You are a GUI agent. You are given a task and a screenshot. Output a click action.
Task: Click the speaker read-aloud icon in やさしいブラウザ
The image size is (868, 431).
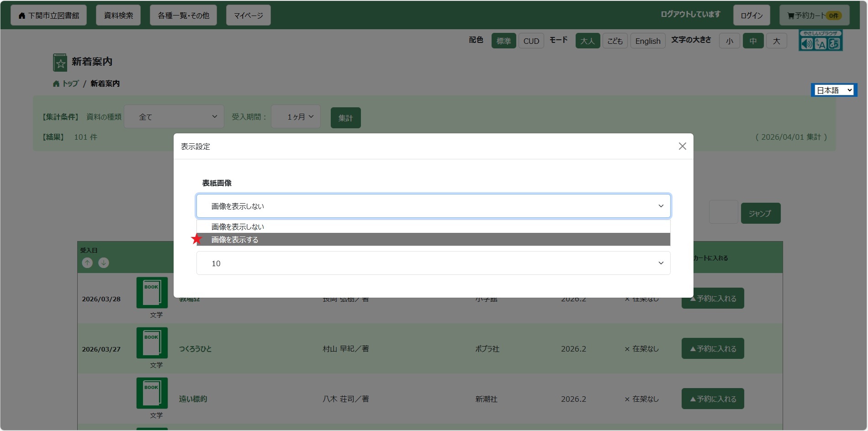point(806,43)
